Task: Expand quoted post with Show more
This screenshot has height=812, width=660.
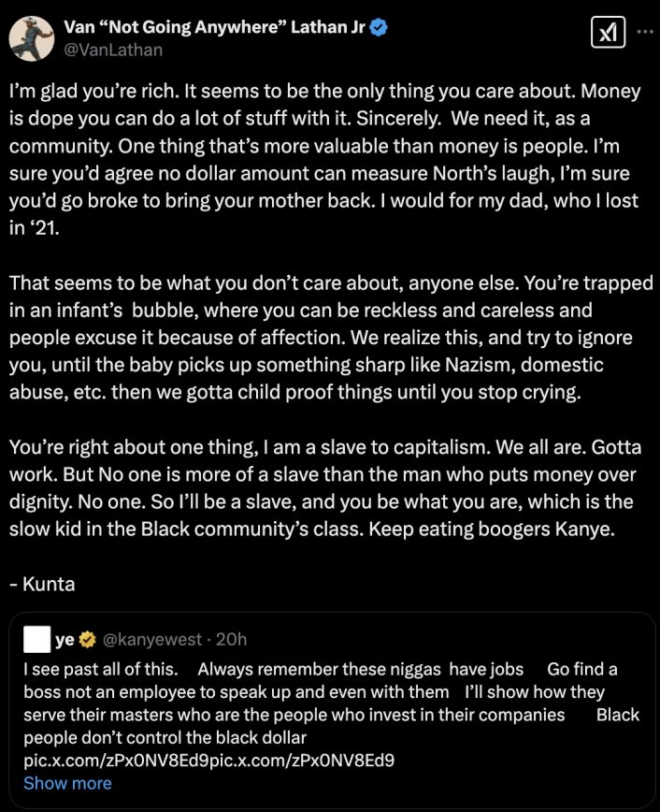Action: click(x=67, y=783)
